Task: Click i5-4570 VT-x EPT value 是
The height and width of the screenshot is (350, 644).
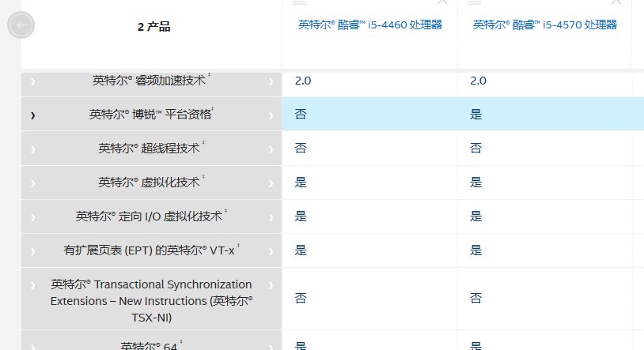Action: pyautogui.click(x=476, y=250)
